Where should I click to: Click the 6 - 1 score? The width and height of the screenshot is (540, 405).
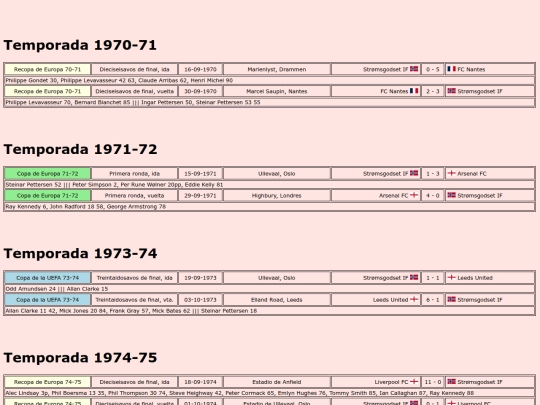pyautogui.click(x=433, y=300)
